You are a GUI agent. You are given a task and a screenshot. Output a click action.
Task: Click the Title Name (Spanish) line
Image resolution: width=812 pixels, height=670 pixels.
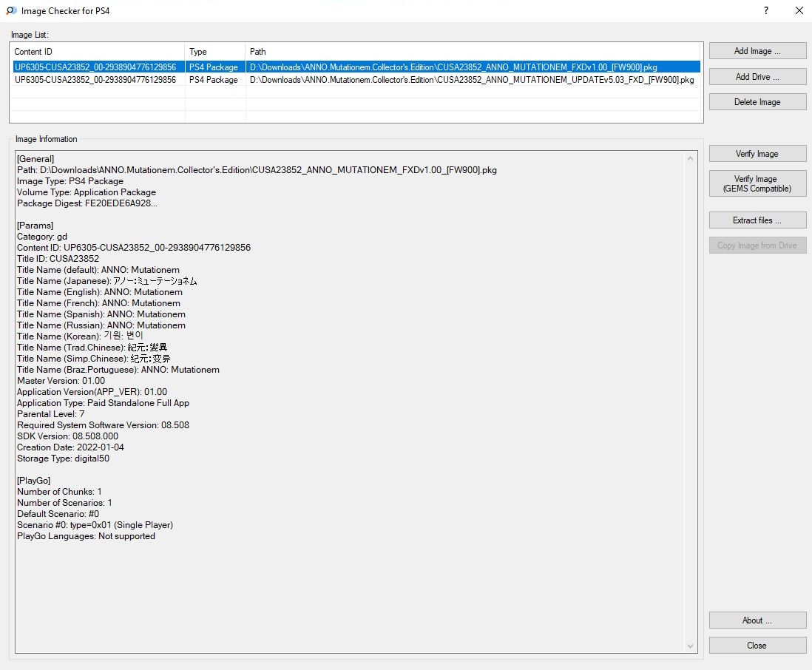tap(101, 314)
